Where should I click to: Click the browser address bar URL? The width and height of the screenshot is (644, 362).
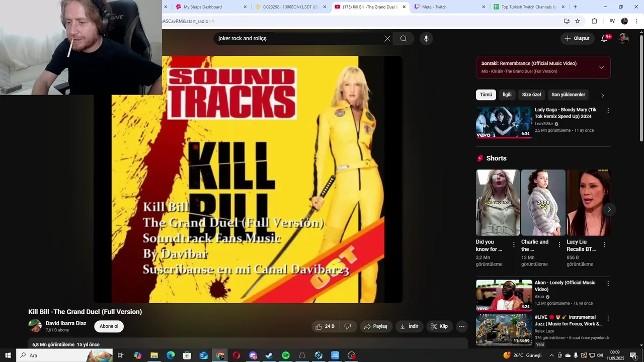point(188,21)
